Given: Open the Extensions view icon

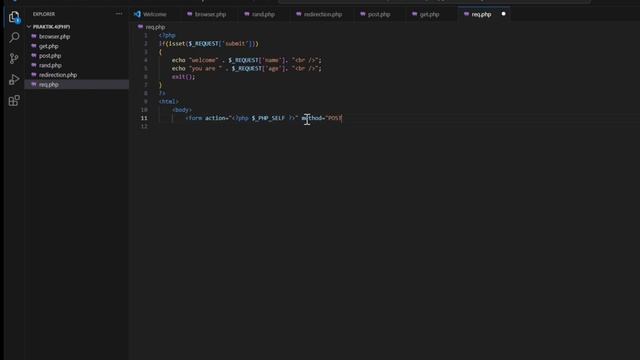Looking at the screenshot, I should (x=14, y=100).
